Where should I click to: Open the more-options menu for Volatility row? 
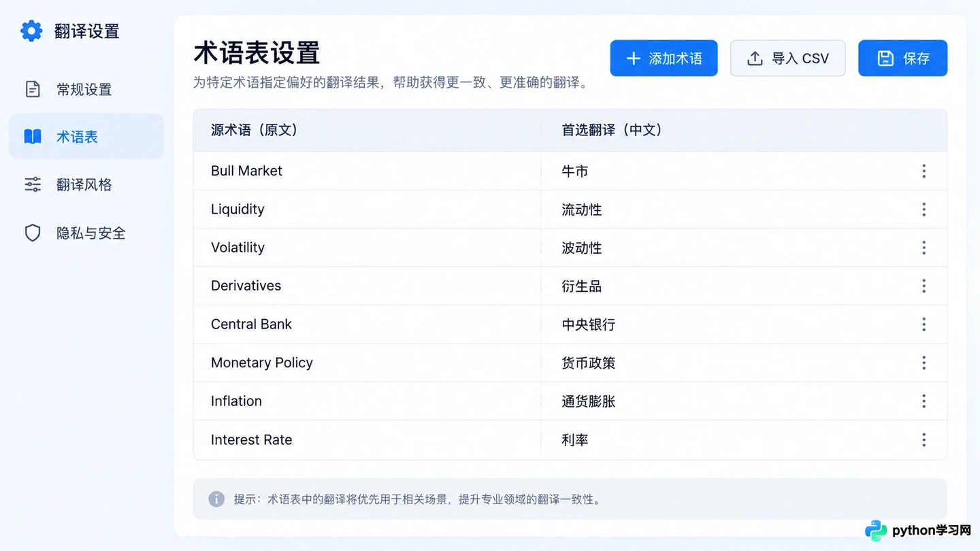[924, 248]
